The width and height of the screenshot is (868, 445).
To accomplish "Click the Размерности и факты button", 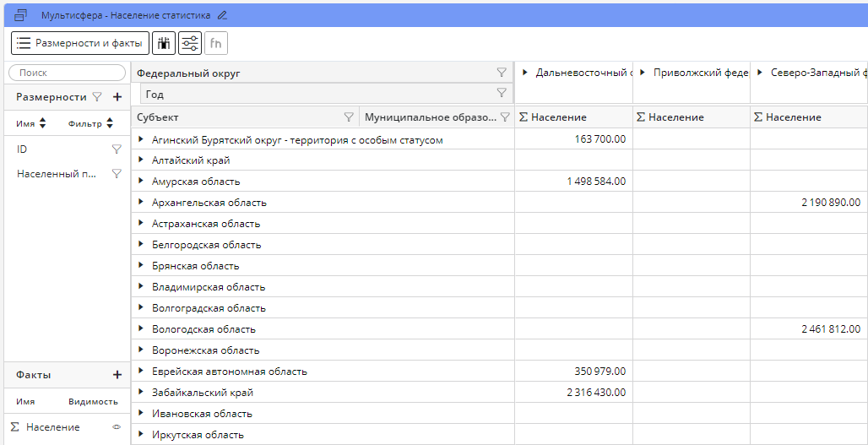I will point(79,43).
